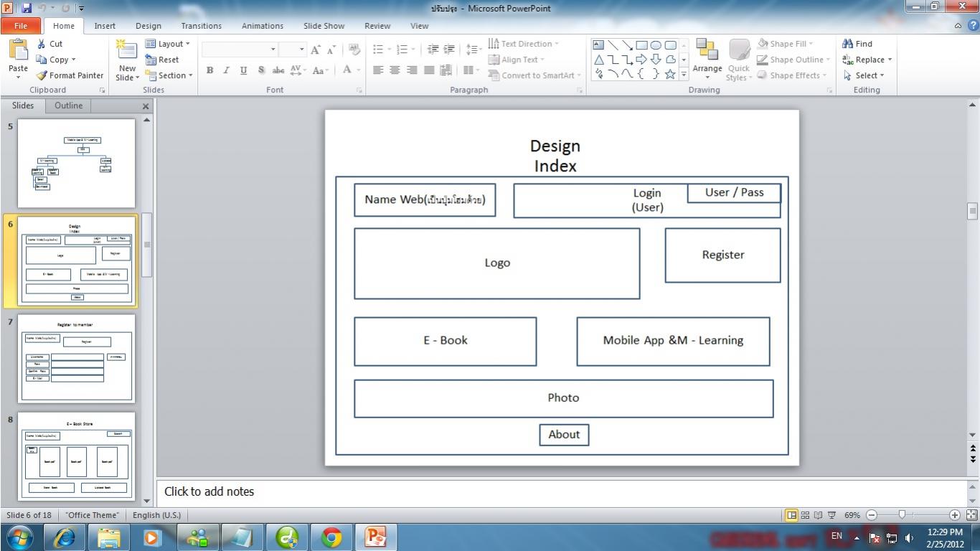Screen dimensions: 980x551
Task: Expand the Section dropdown
Action: point(169,75)
